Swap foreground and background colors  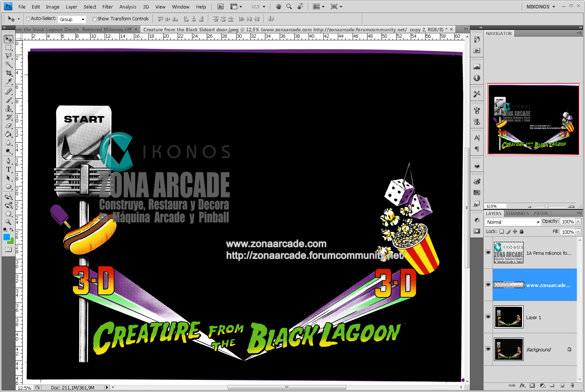tap(11, 230)
